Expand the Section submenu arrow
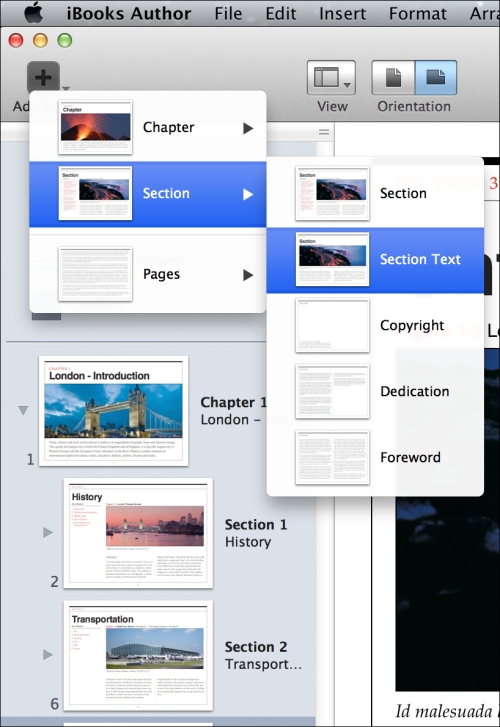The height and width of the screenshot is (727, 500). point(248,194)
